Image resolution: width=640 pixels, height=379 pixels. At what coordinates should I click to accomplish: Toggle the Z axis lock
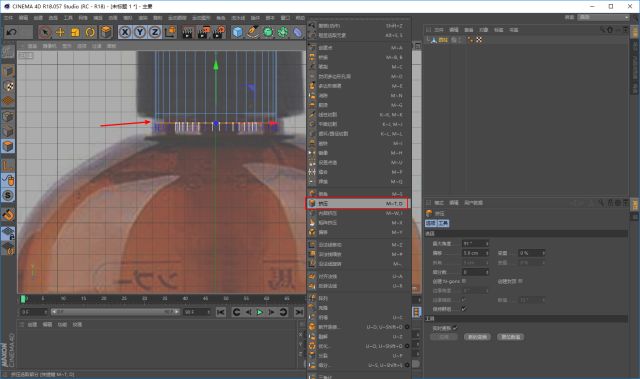155,32
